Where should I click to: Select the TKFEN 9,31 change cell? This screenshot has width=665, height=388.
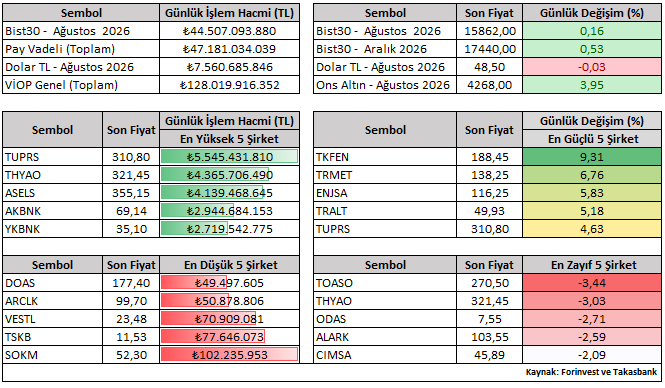592,157
